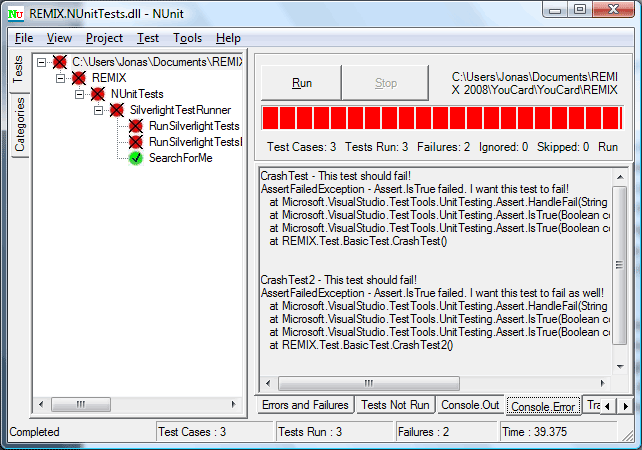Image resolution: width=642 pixels, height=450 pixels.
Task: Click 'CrashTest2 - This test should fail!' line
Action: coord(339,280)
